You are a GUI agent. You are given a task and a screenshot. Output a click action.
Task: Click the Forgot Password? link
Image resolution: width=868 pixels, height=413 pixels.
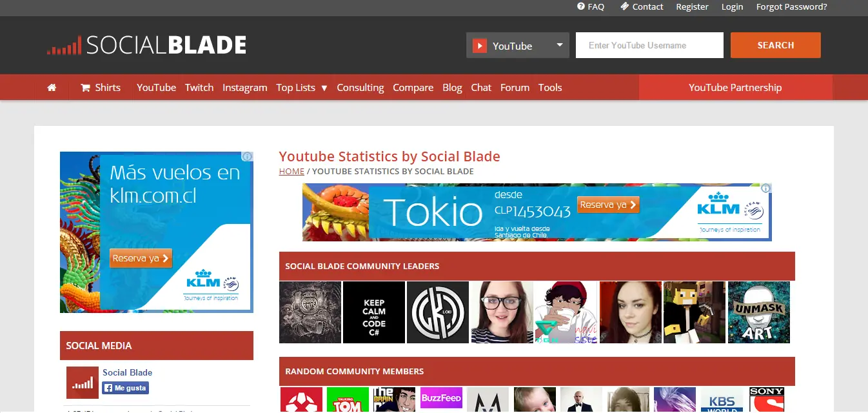pyautogui.click(x=791, y=6)
